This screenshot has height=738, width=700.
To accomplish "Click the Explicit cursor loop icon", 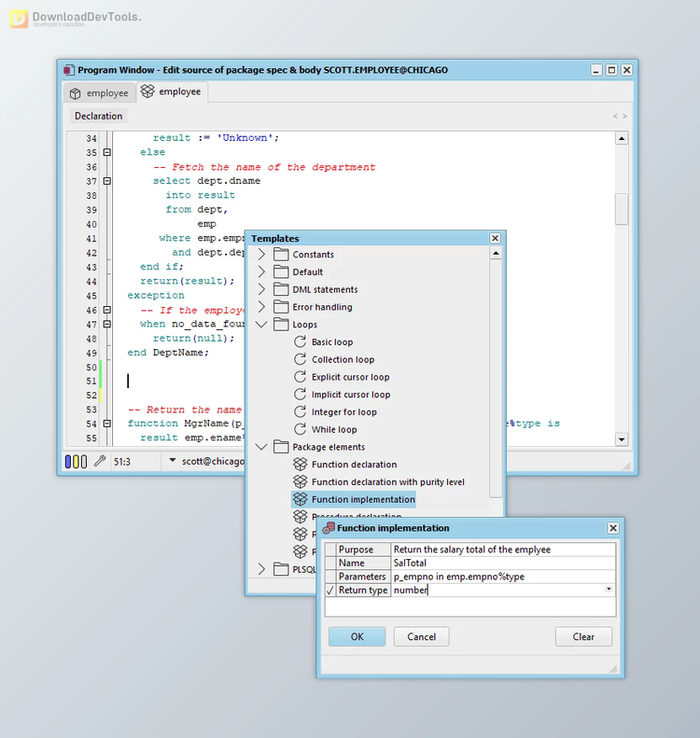I will pos(300,377).
